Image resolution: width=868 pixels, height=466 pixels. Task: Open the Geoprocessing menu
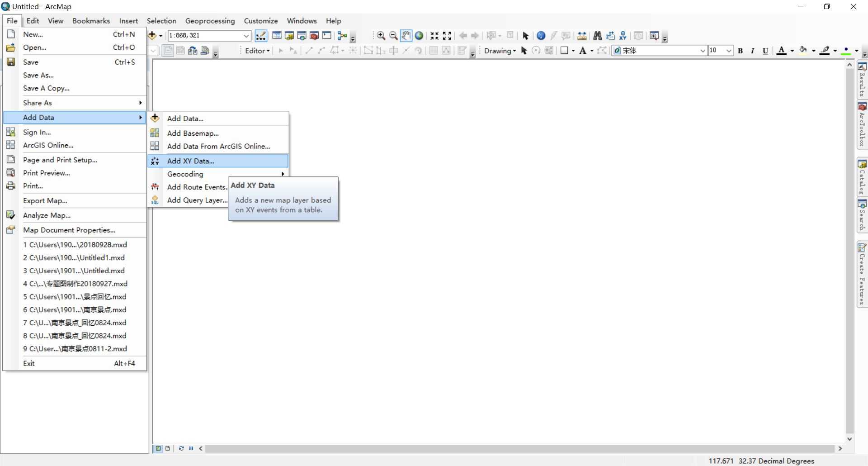[x=210, y=21]
